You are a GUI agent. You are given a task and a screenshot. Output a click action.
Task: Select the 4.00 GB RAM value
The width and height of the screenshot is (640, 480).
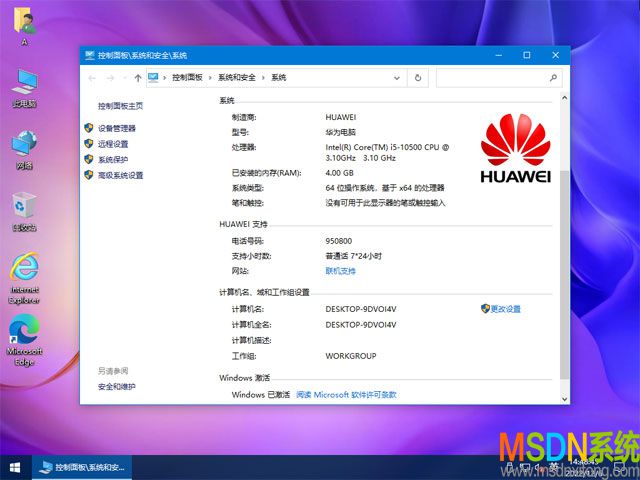tap(340, 173)
